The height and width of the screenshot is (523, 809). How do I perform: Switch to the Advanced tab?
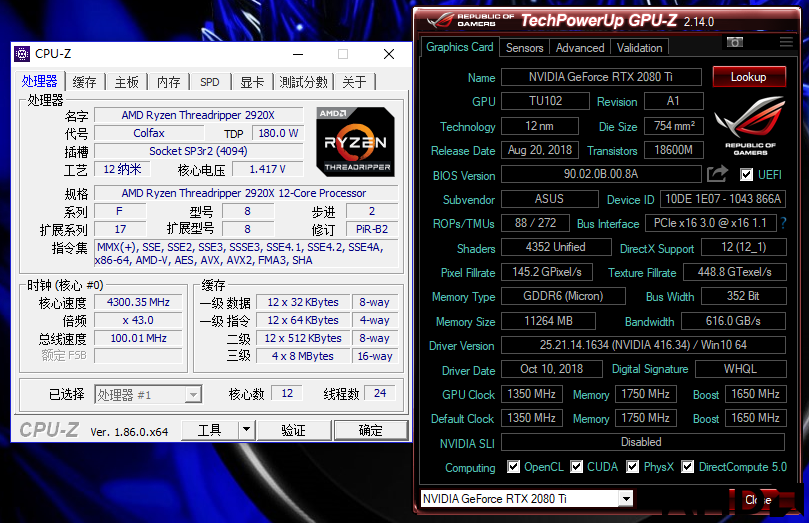(x=580, y=48)
